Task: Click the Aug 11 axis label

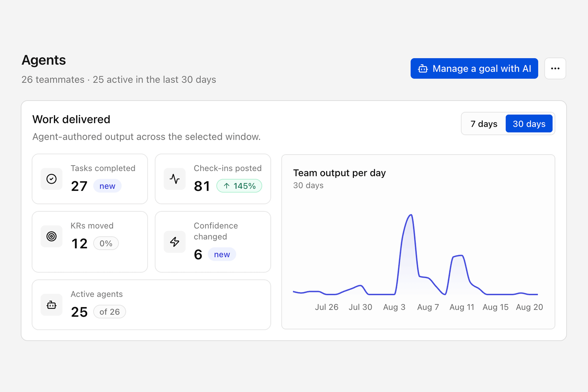Action: tap(462, 307)
